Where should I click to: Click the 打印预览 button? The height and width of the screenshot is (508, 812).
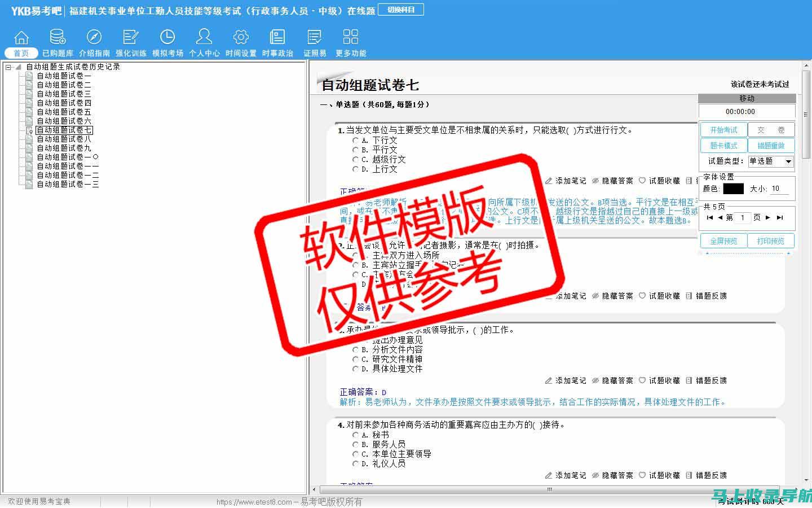[x=771, y=241]
